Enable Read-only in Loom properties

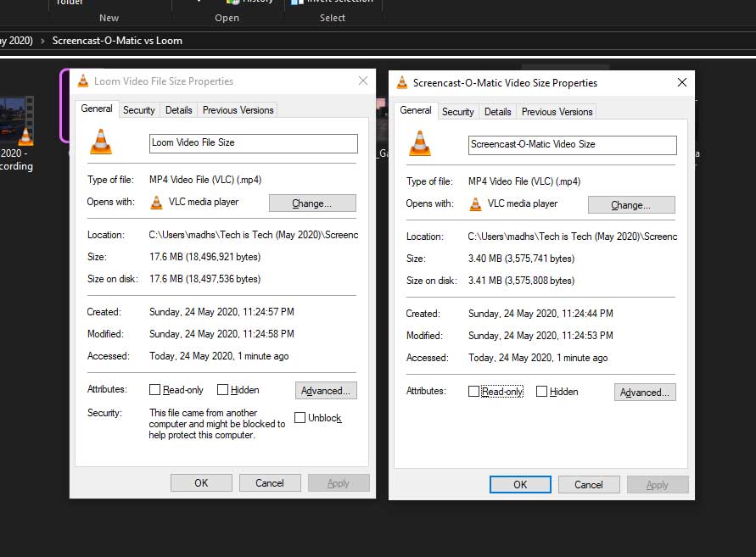(154, 390)
